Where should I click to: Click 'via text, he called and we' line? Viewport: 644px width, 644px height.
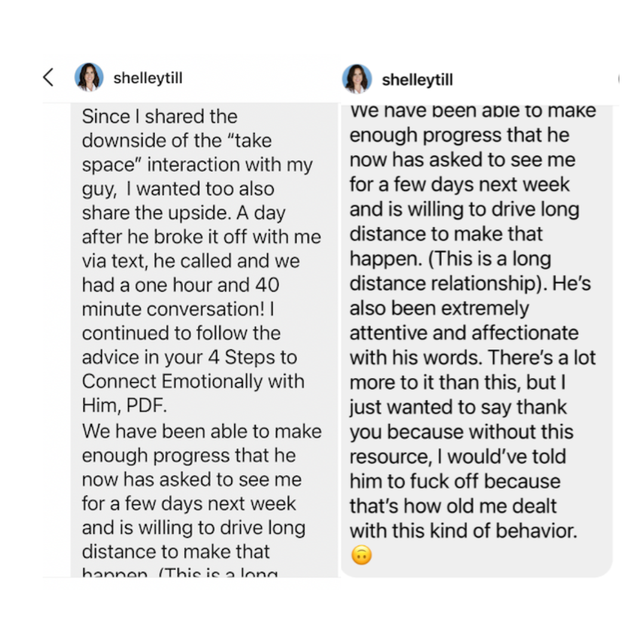click(x=191, y=261)
